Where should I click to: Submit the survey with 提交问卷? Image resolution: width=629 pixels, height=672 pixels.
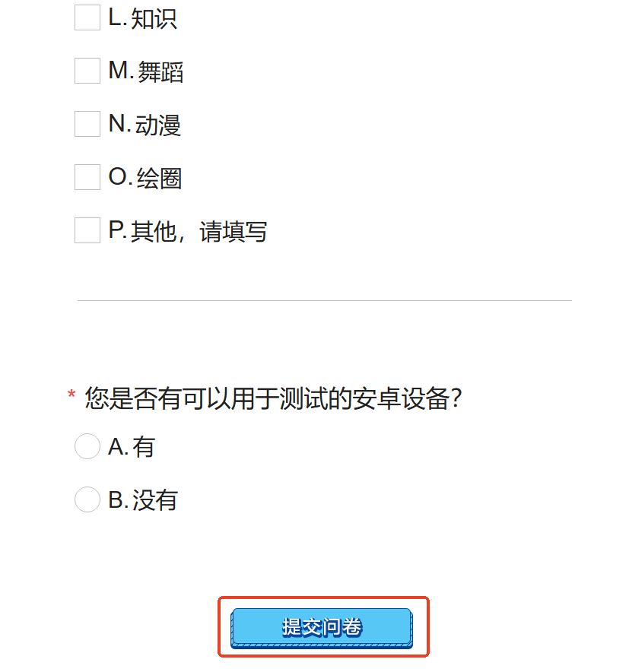tap(322, 627)
